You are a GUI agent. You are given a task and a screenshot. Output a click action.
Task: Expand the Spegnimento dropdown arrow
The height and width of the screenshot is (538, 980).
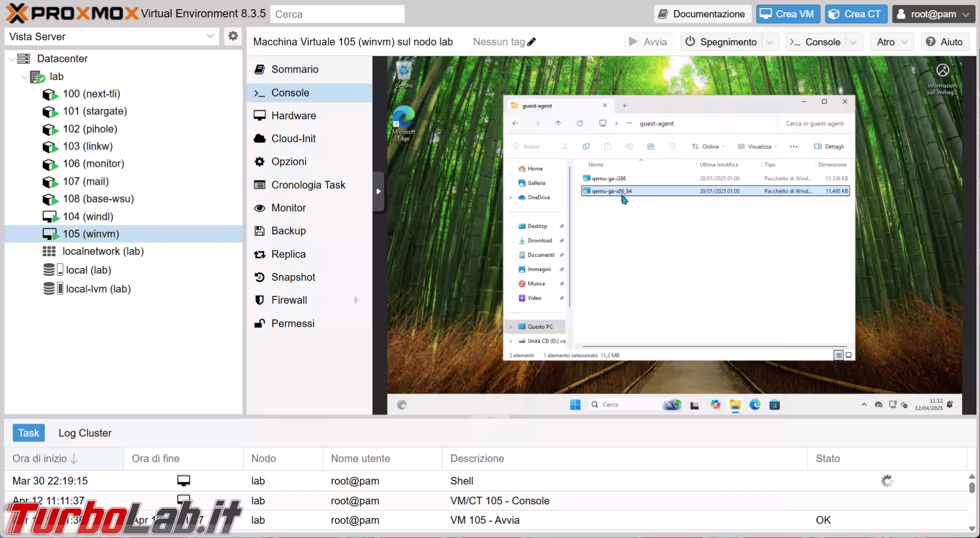[770, 42]
